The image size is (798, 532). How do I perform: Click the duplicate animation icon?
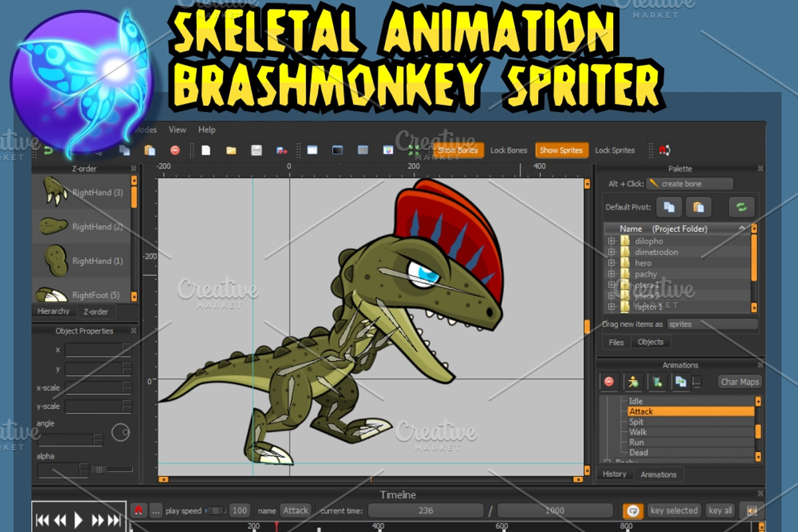(x=680, y=382)
